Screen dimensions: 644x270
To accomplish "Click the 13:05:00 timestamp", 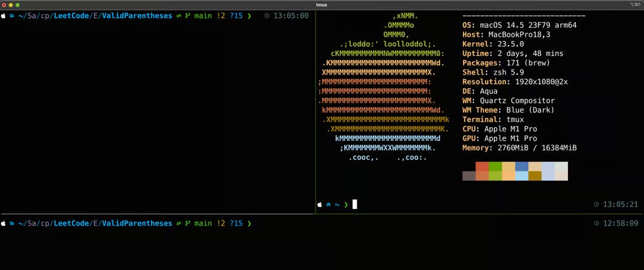I will tap(291, 16).
